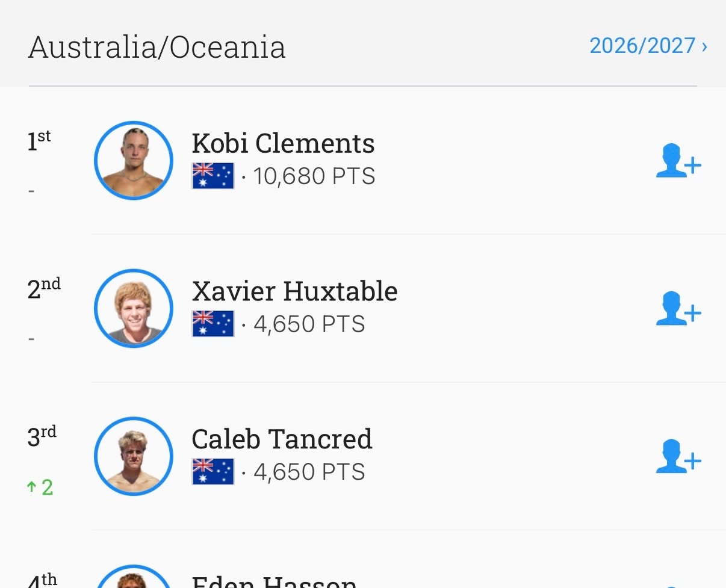Select the Kobi Clements name link
Viewport: 726px width, 588px height.
click(283, 144)
